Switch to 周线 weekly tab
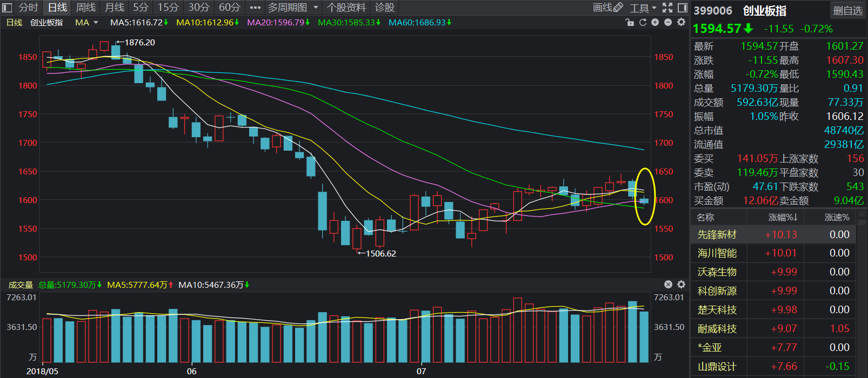This screenshot has width=868, height=378. (x=85, y=8)
